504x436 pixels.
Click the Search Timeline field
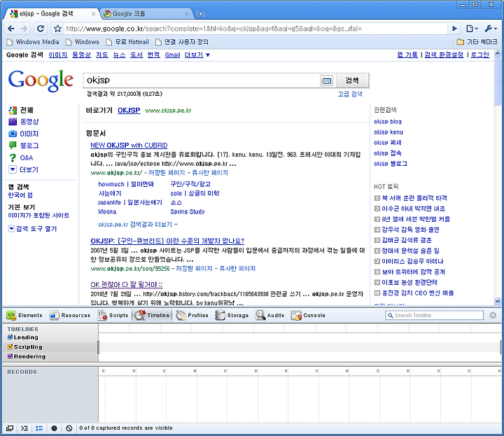435,315
